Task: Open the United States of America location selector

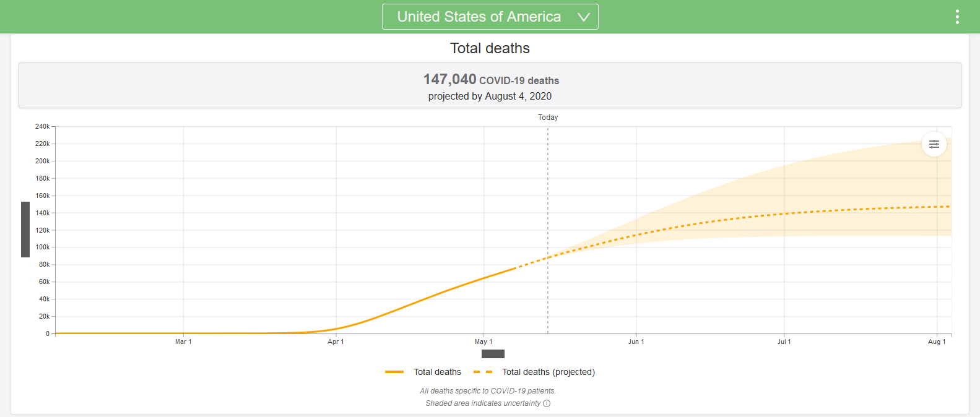Action: (479, 17)
